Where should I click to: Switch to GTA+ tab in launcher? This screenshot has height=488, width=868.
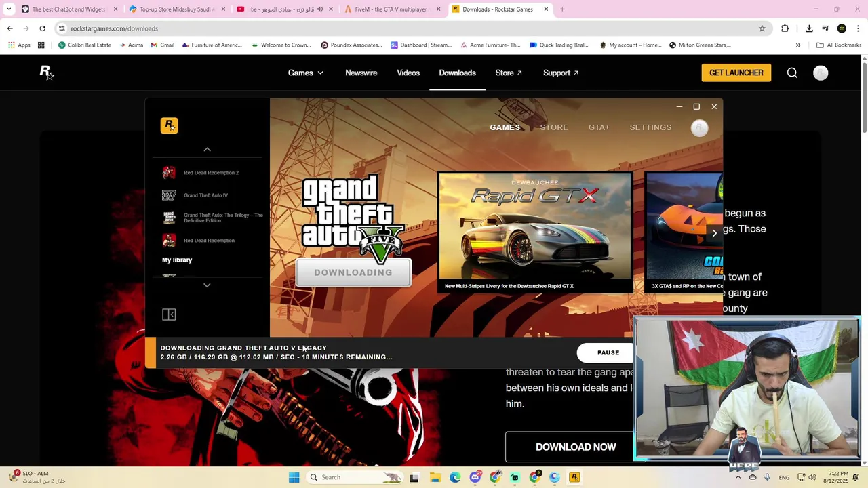click(599, 127)
